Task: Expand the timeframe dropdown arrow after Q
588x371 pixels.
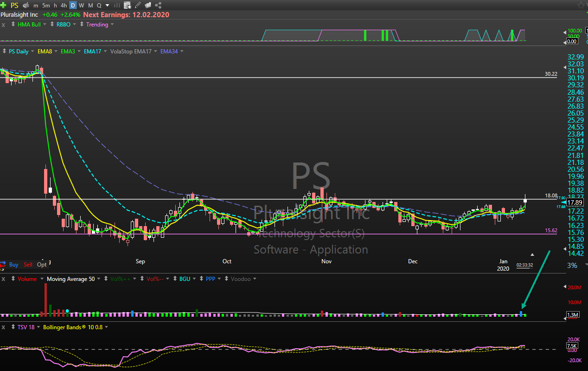Action: click(108, 6)
